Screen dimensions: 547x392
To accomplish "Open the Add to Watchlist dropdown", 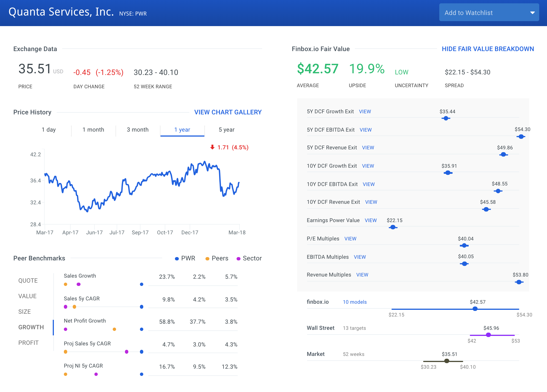I will click(489, 12).
